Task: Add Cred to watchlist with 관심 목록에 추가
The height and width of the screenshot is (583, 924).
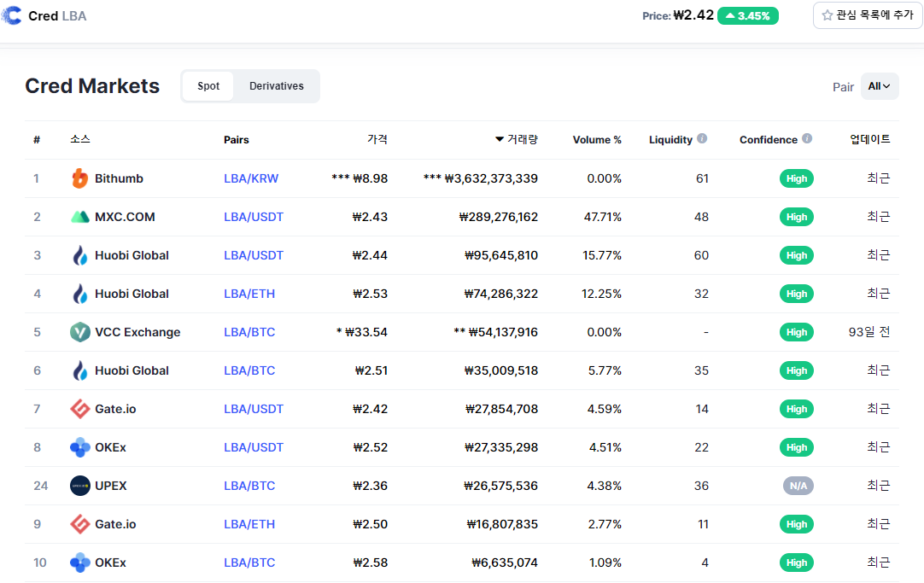Action: coord(868,15)
